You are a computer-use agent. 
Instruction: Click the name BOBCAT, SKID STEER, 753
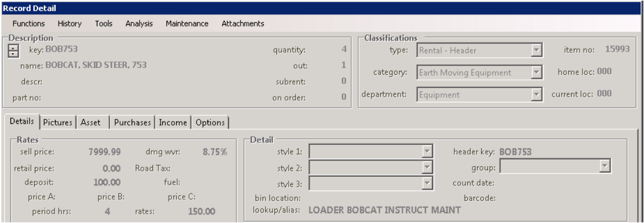point(96,65)
